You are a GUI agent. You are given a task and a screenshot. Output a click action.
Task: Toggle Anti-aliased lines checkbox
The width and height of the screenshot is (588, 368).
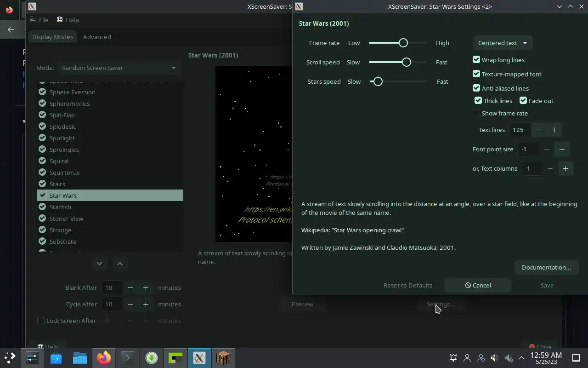tap(476, 88)
